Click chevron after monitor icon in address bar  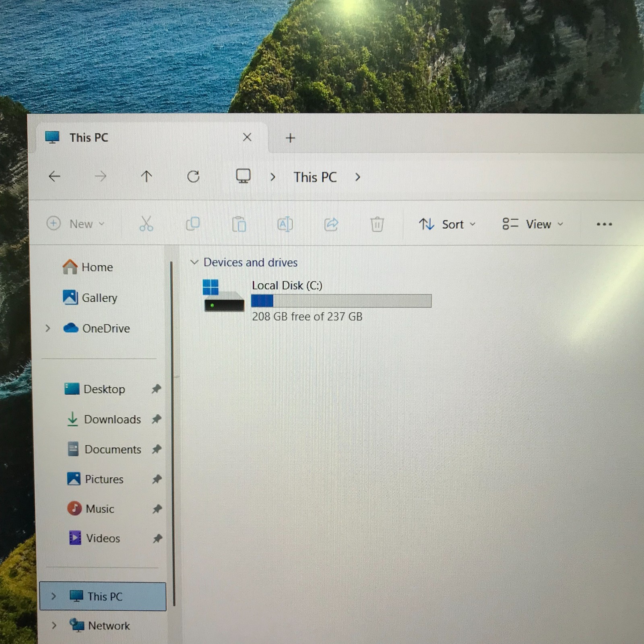tap(273, 177)
